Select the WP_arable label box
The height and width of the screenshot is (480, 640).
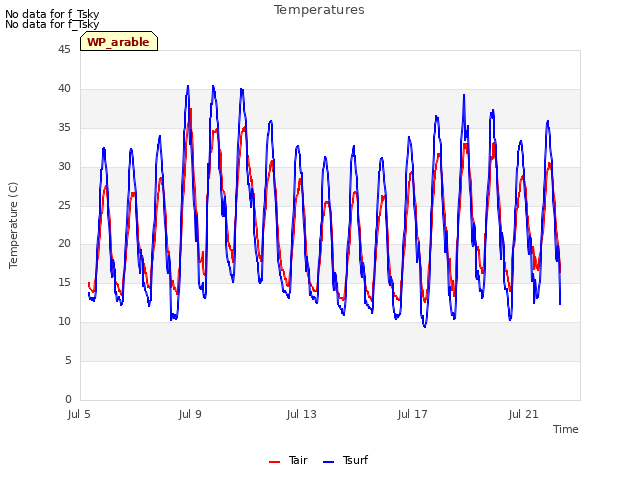pos(119,41)
